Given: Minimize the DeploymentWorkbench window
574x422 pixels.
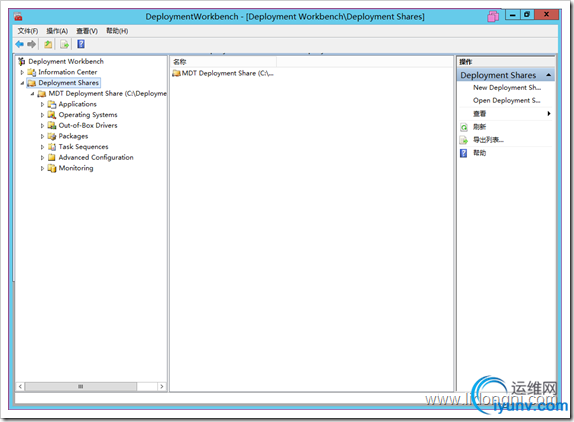Looking at the screenshot, I should tap(512, 15).
